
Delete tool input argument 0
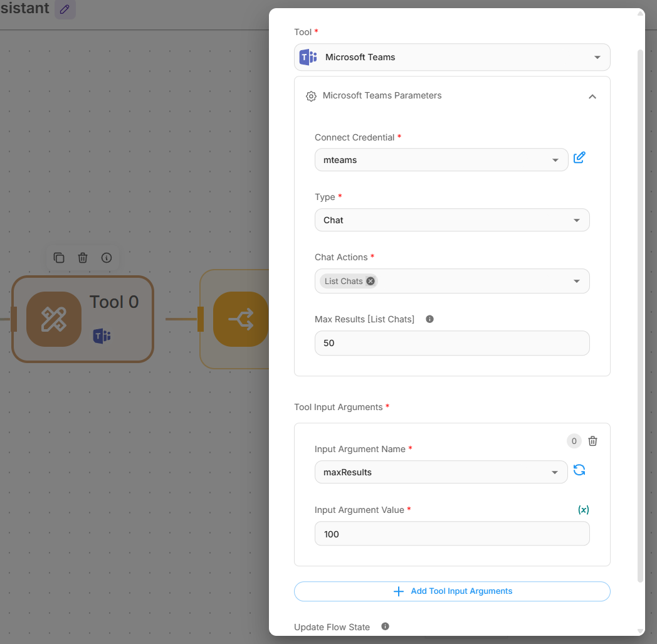[x=592, y=441]
